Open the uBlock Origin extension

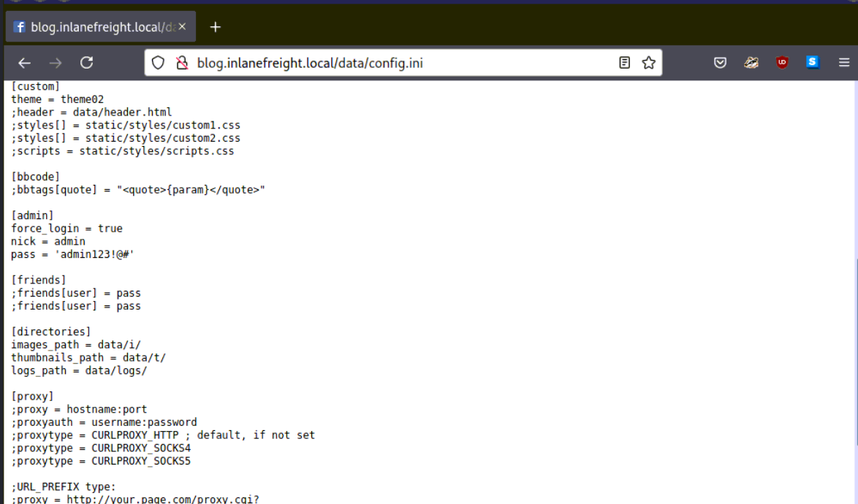pos(782,63)
